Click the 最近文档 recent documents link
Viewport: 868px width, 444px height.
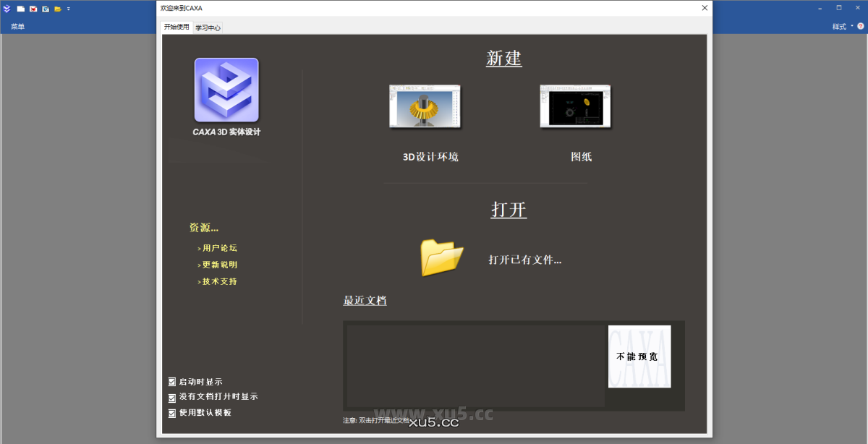point(365,301)
